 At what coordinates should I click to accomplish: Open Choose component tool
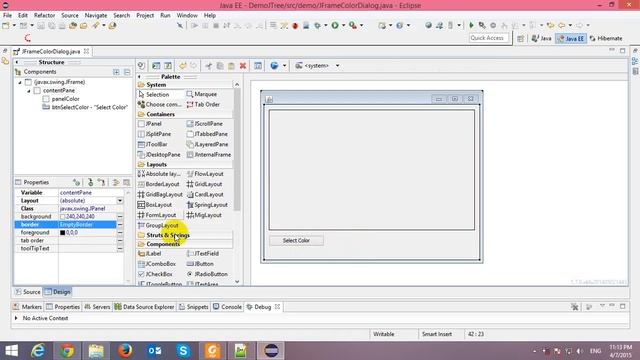coord(160,104)
